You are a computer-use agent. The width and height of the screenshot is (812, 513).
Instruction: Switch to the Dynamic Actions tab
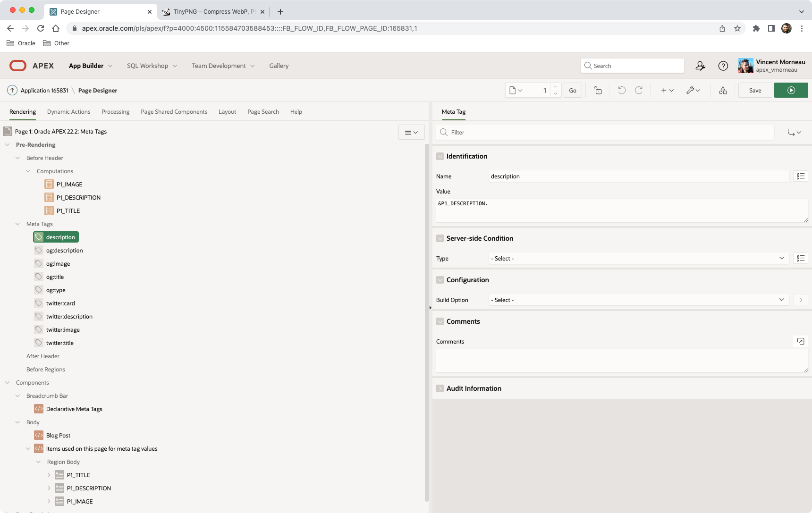pyautogui.click(x=69, y=112)
